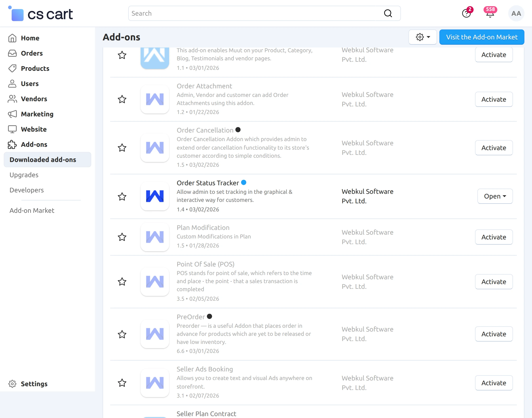Image resolution: width=532 pixels, height=418 pixels.
Task: Click the Order Attachment add-on logo
Action: pyautogui.click(x=155, y=99)
